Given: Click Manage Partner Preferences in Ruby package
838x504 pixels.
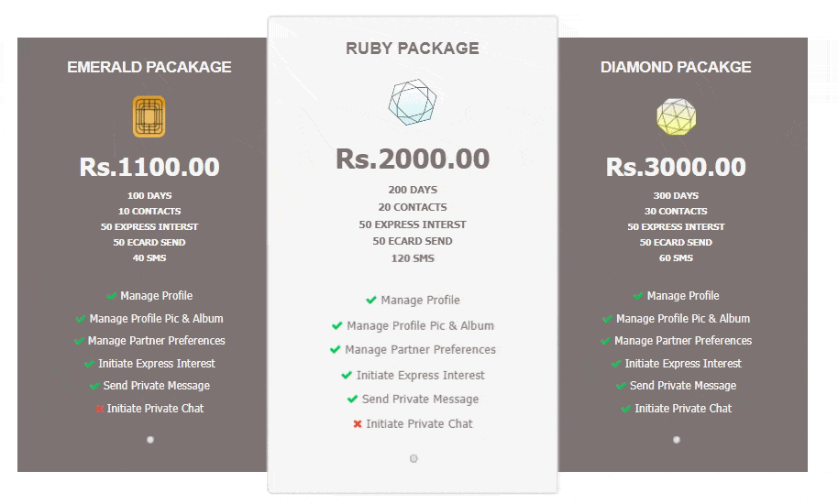Looking at the screenshot, I should 421,350.
